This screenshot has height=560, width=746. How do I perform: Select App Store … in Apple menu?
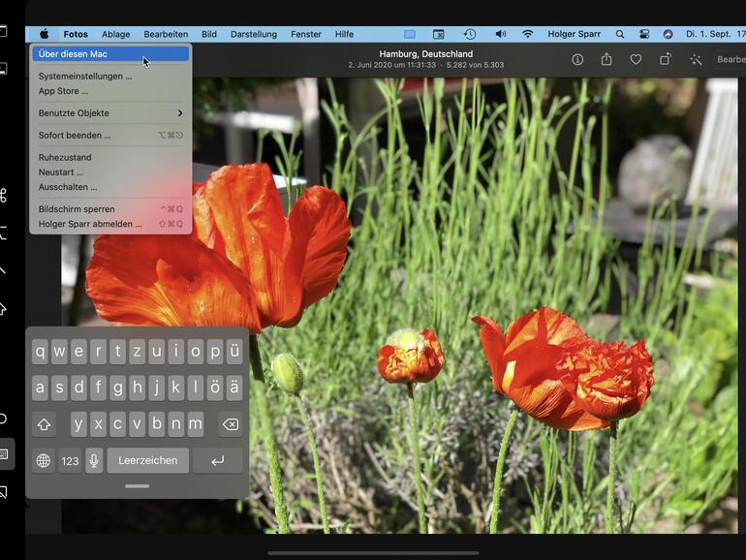point(110,91)
